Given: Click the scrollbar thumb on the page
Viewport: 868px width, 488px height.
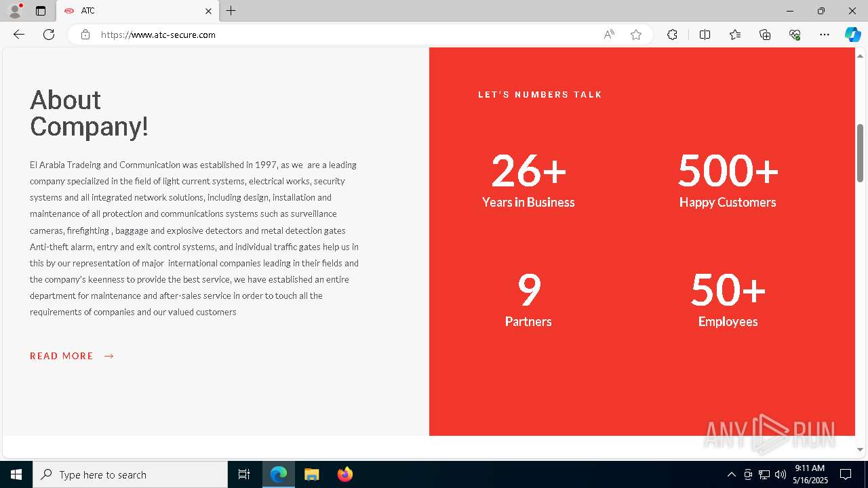Looking at the screenshot, I should (x=861, y=152).
